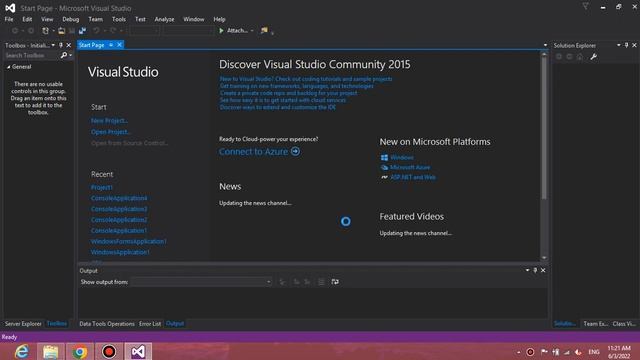Pin the Start Page tab

pos(111,45)
